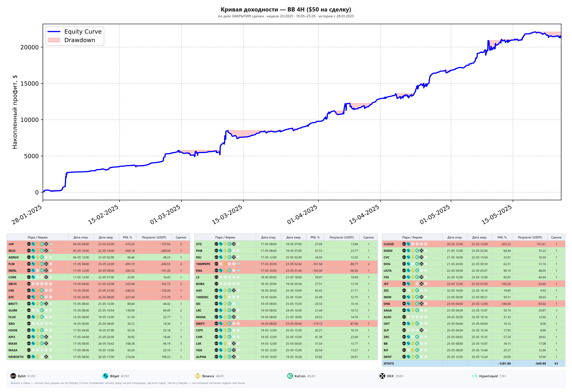The image size is (572, 392).
Task: Click the HyperLiquid icon in the legend
Action: pos(474,376)
